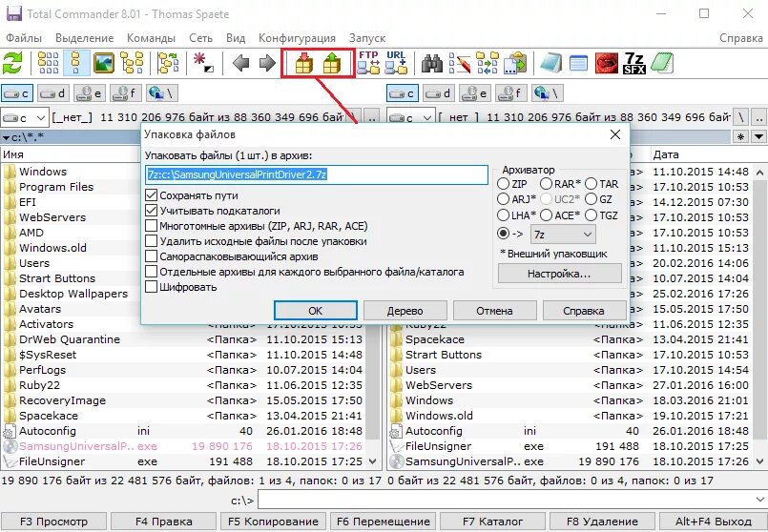Switch to brief view mode icon
Viewport: 768px width, 532px height.
pyautogui.click(x=49, y=63)
